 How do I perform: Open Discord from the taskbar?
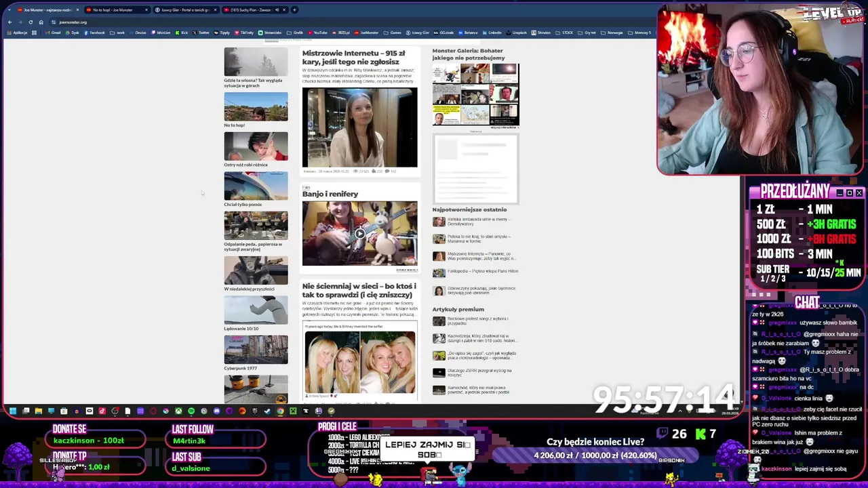[217, 411]
